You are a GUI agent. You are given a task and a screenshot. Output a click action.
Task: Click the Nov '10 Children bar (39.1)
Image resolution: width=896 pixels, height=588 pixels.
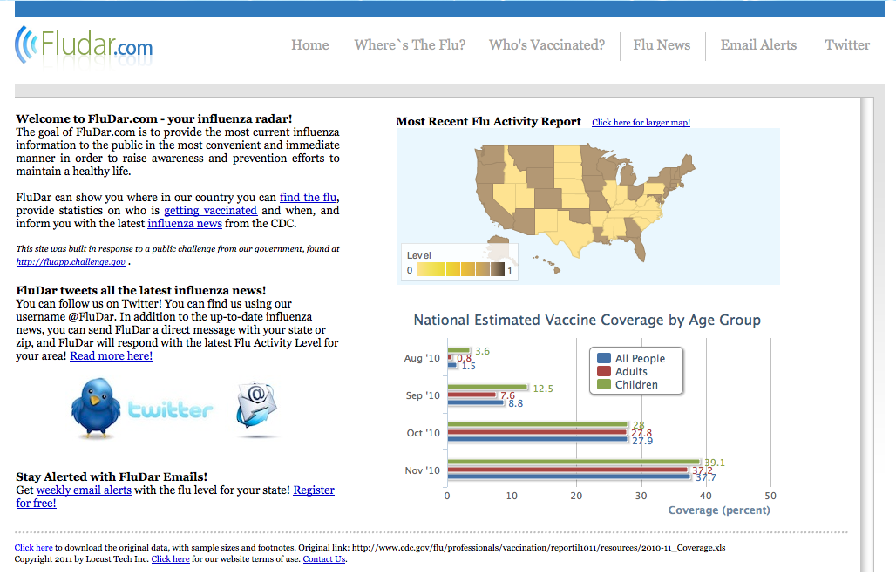click(574, 462)
